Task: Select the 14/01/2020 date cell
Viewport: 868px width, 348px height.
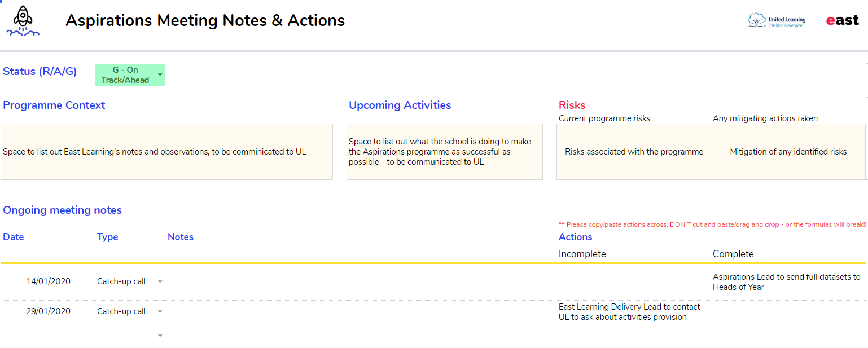Action: point(49,281)
